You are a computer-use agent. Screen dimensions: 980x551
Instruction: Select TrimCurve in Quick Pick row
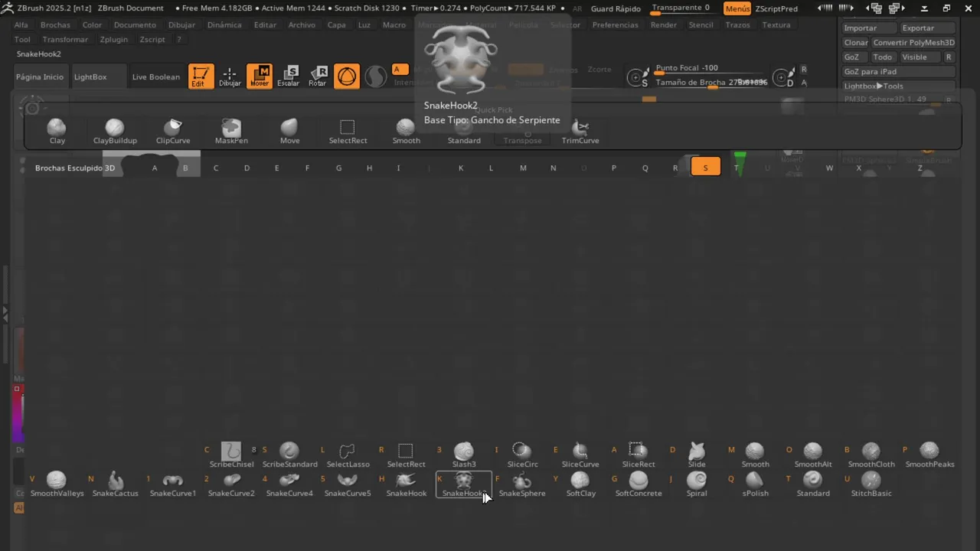580,132
